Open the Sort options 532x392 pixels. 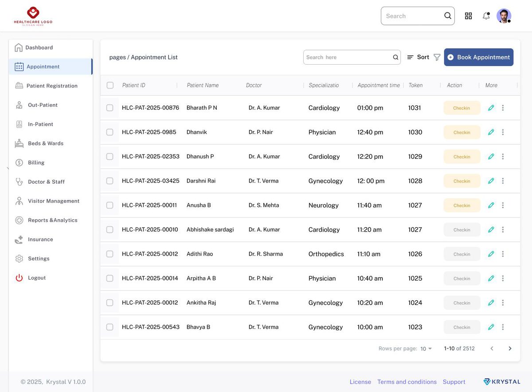coord(418,57)
